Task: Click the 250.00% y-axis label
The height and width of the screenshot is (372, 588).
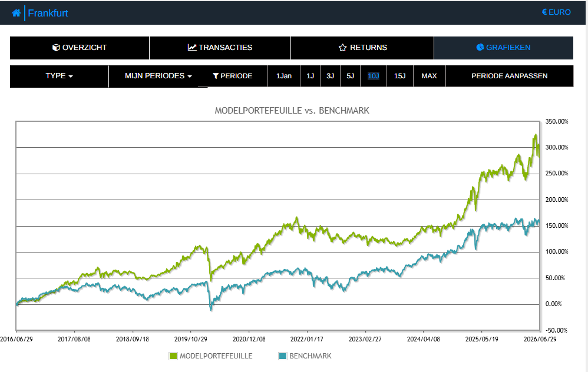Action: pyautogui.click(x=557, y=173)
